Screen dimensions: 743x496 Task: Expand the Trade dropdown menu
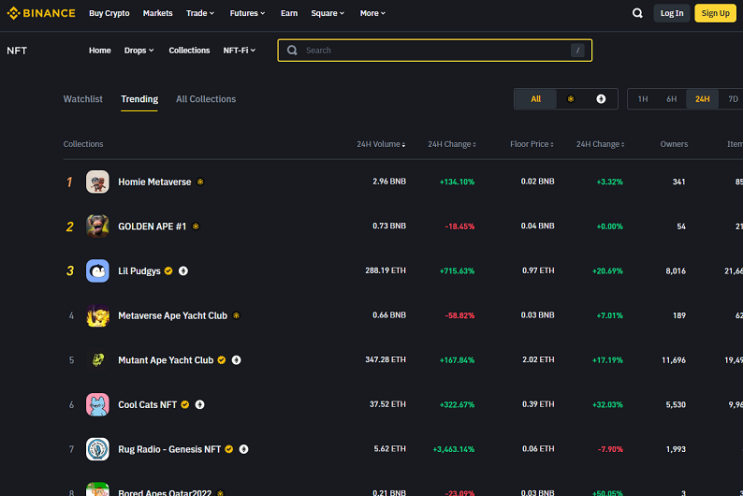[200, 13]
